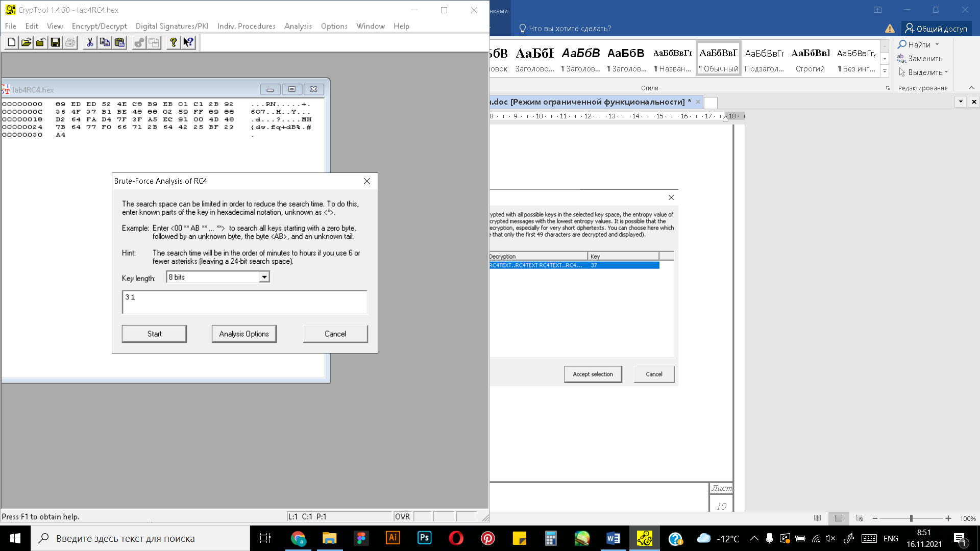The image size is (980, 551).
Task: Toggle the muted volume icon in system tray
Action: click(830, 538)
